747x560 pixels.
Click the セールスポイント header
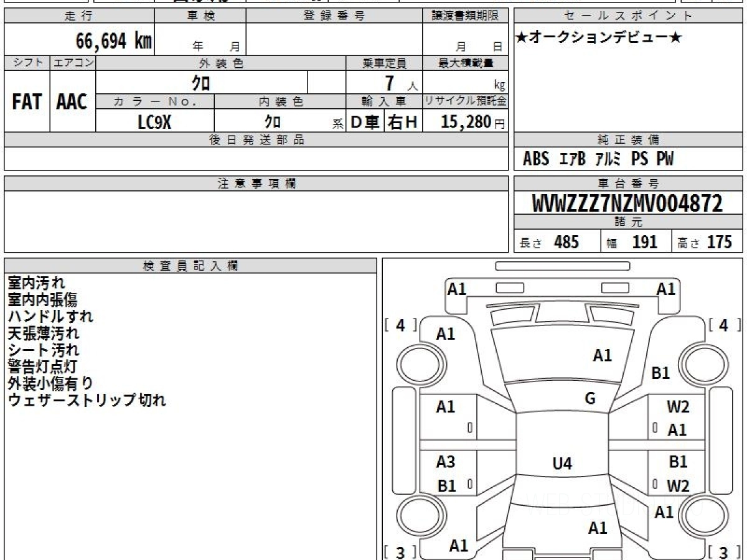pos(629,16)
